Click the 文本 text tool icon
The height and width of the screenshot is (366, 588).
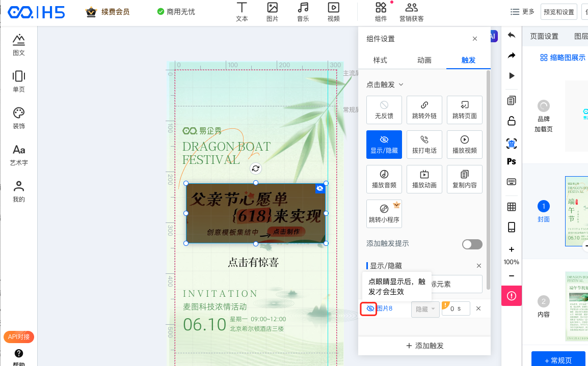click(242, 12)
